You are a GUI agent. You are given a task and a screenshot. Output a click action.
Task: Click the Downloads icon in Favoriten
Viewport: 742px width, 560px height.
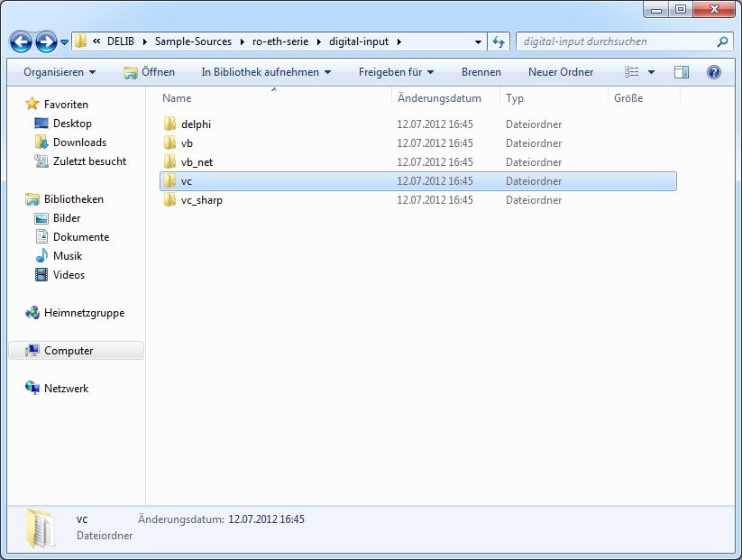click(41, 142)
